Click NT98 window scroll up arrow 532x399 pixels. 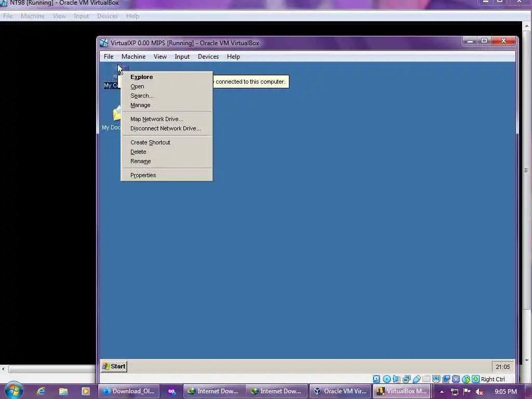click(527, 26)
